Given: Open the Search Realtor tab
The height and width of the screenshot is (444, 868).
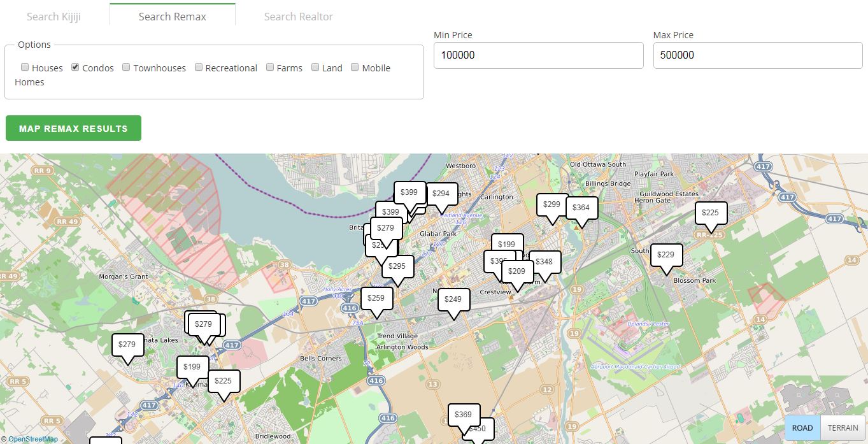Looking at the screenshot, I should coord(298,17).
